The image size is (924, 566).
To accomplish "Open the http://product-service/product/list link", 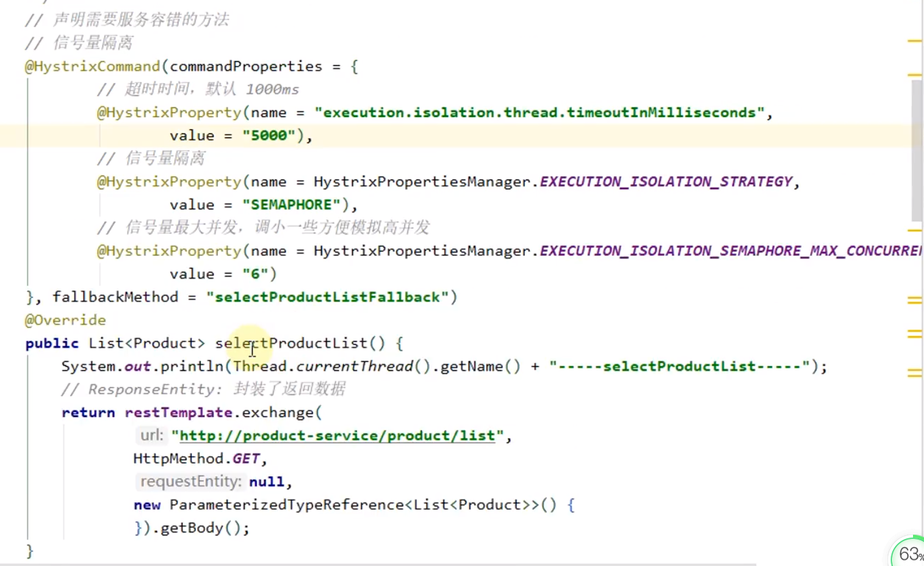I will click(337, 435).
